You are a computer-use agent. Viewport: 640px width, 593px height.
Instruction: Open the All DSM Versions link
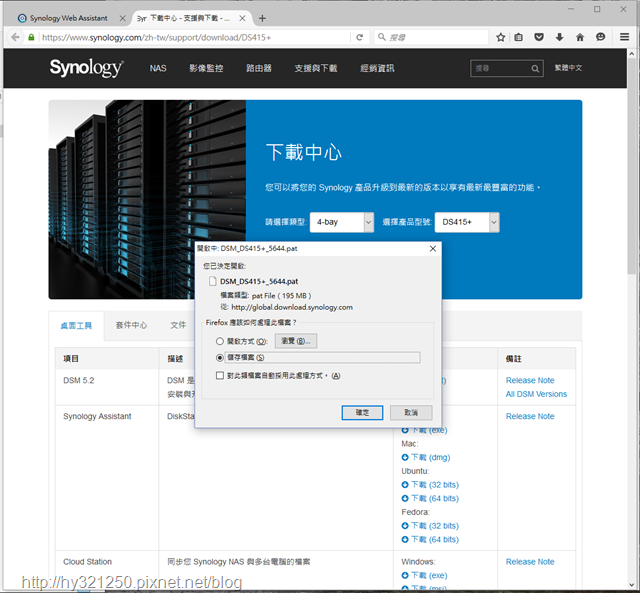pos(536,394)
